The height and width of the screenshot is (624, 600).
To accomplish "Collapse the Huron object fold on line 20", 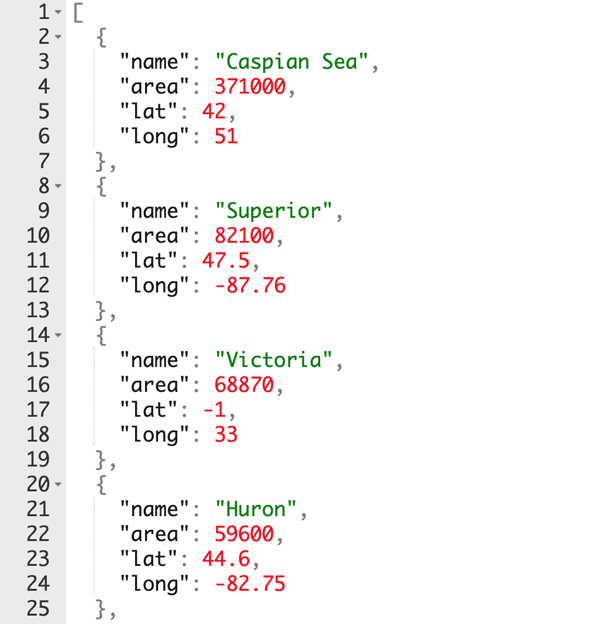I will pos(58,484).
